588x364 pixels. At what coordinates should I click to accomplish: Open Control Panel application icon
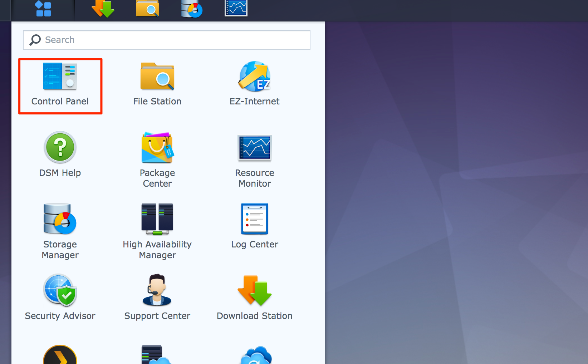(x=60, y=76)
